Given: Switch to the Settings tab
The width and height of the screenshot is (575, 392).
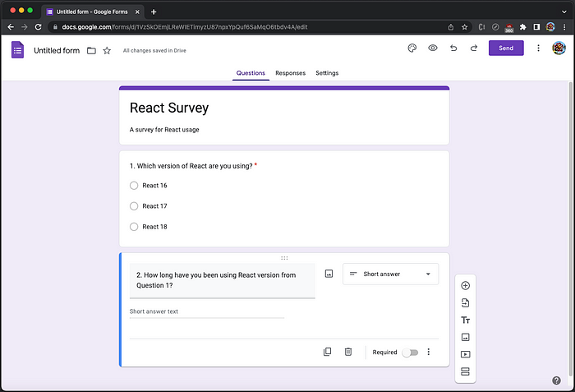Looking at the screenshot, I should pos(327,73).
